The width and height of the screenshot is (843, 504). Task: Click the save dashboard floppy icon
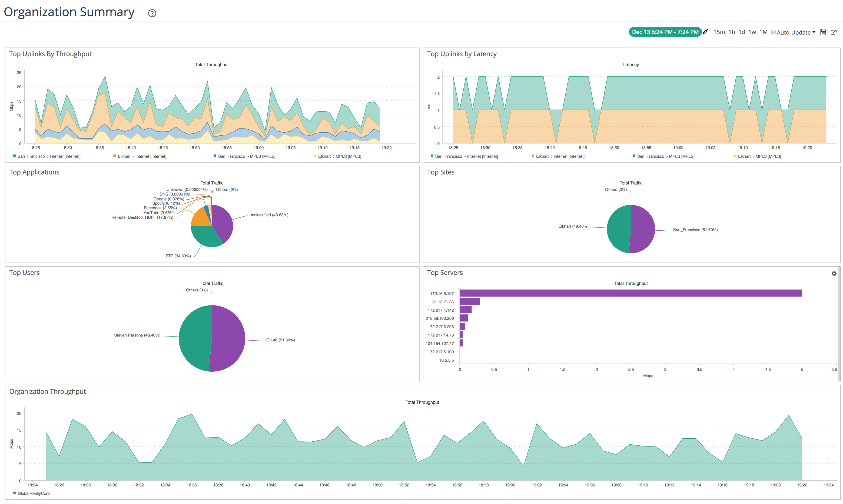click(823, 32)
